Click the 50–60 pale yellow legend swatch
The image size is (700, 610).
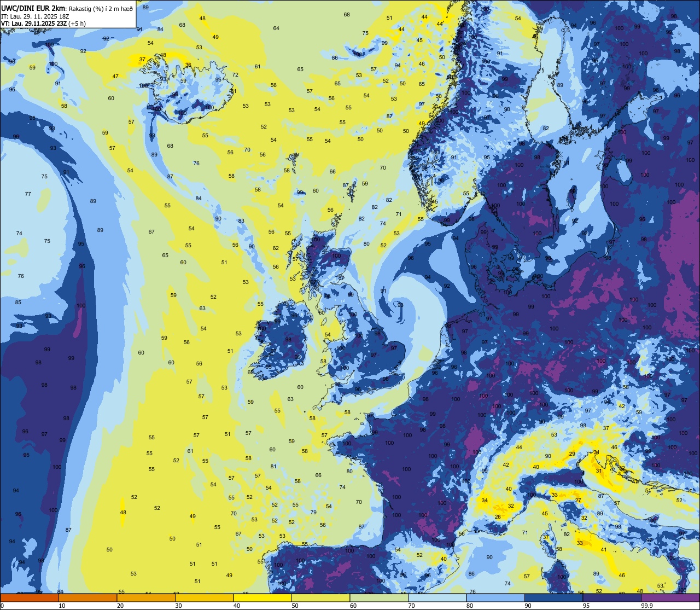320,597
